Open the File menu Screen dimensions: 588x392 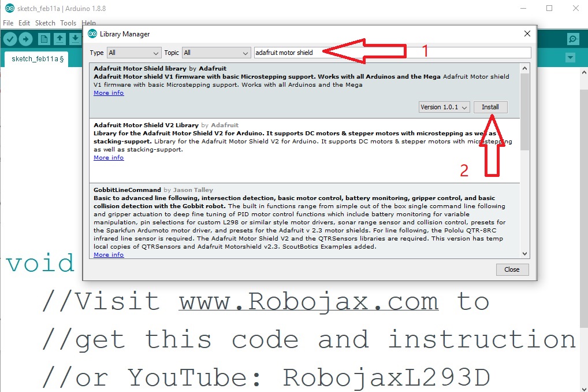8,23
